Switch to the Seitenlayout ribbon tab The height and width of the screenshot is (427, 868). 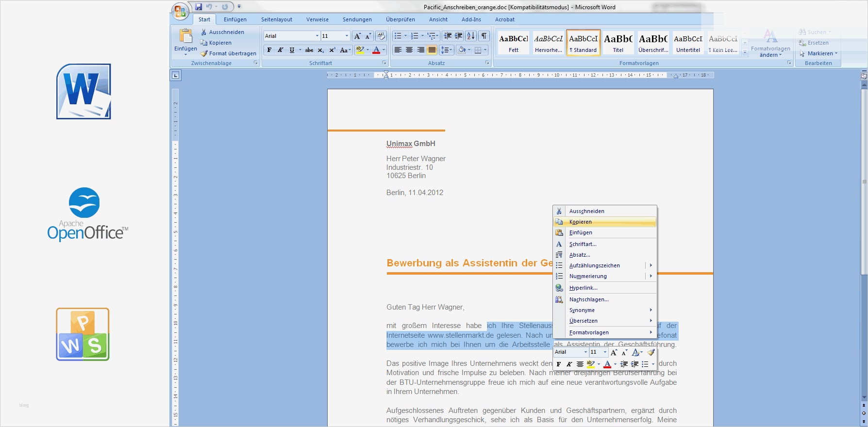277,19
